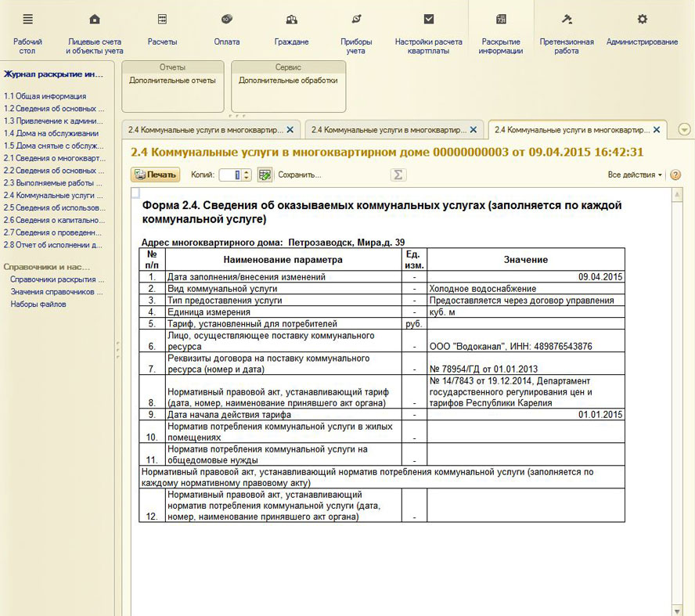The height and width of the screenshot is (616, 695).
Task: Click copies count stepper arrows
Action: [x=247, y=175]
